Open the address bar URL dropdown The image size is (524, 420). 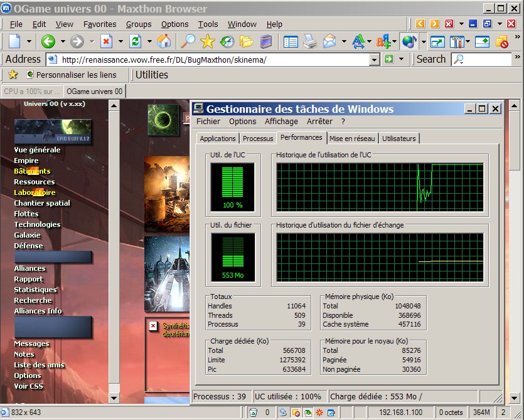[375, 60]
